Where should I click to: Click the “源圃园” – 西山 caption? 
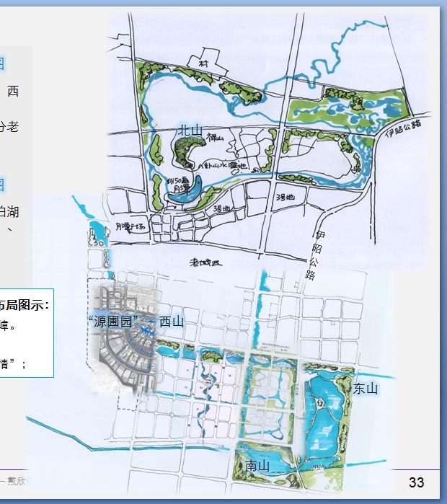(136, 322)
